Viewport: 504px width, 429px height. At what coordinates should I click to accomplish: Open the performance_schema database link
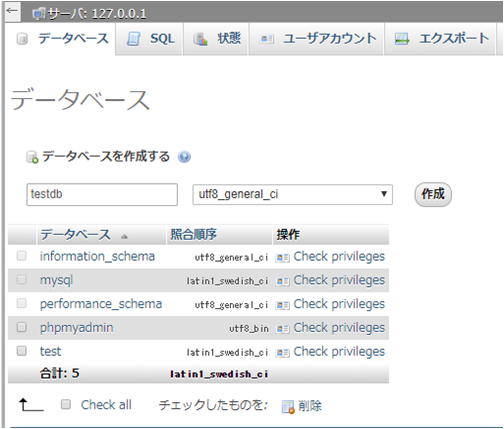(x=101, y=304)
